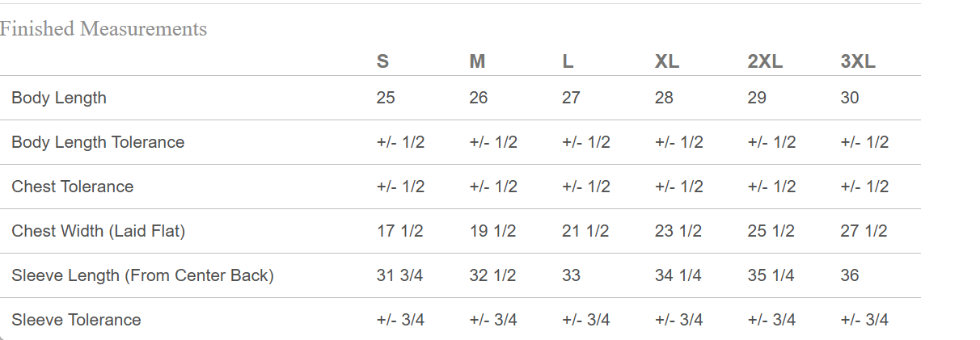Viewport: 980px width, 340px height.
Task: Select the XL size column header
Action: click(667, 61)
